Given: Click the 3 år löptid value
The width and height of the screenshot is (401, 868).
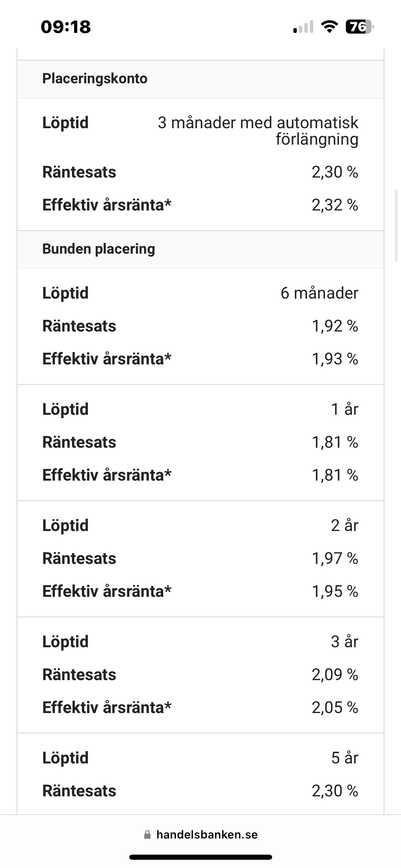Looking at the screenshot, I should 344,642.
